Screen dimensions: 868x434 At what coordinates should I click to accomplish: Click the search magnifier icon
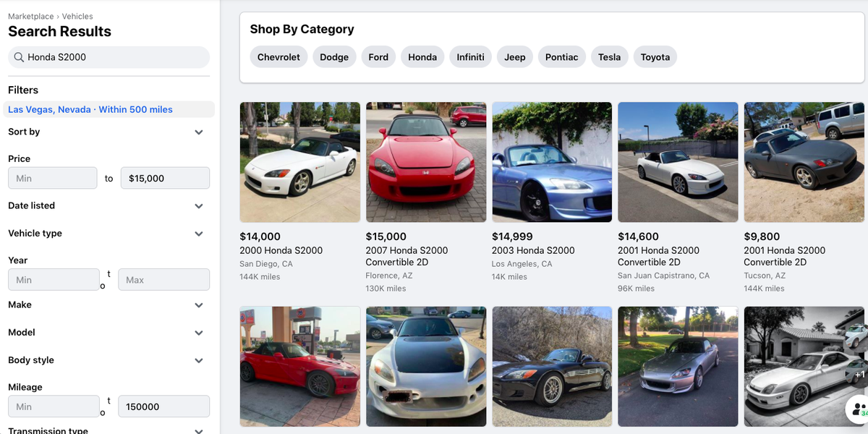pyautogui.click(x=18, y=57)
